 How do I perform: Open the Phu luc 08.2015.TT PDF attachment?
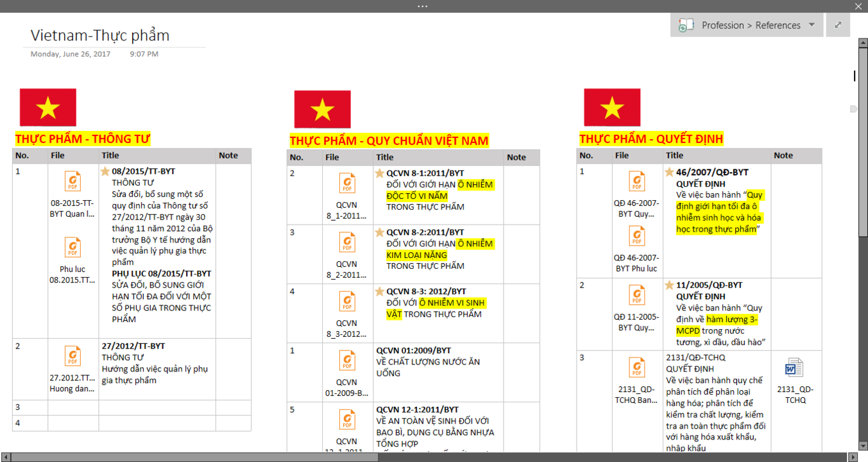point(73,247)
